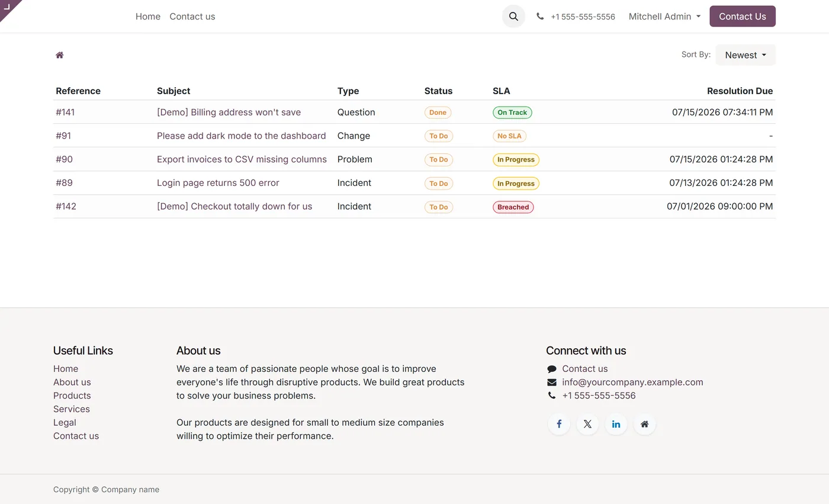This screenshot has width=829, height=504.
Task: Click footer 'About us' link
Action: click(72, 383)
